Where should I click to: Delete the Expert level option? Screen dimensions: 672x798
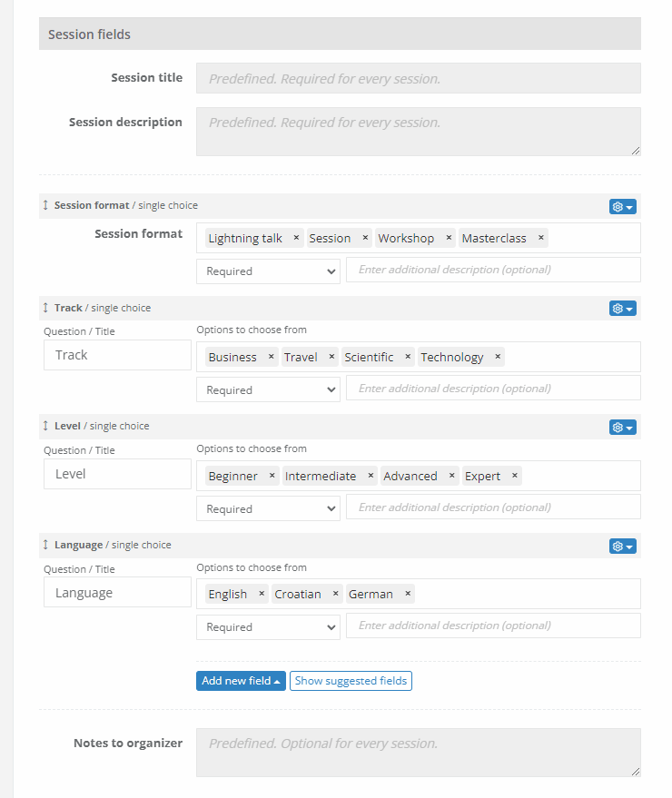(514, 476)
